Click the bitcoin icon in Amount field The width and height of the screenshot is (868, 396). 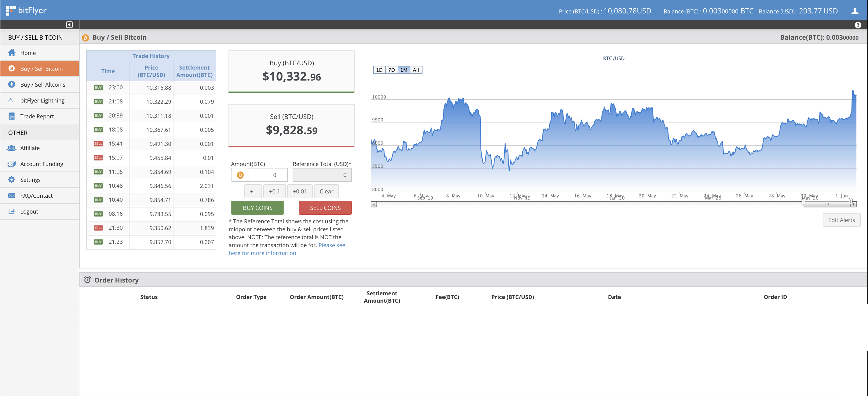click(240, 175)
